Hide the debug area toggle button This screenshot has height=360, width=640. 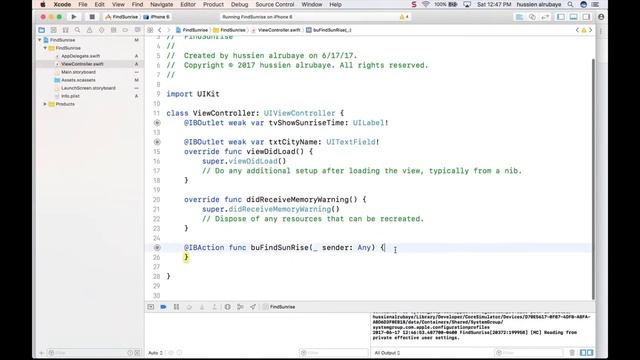click(x=151, y=307)
